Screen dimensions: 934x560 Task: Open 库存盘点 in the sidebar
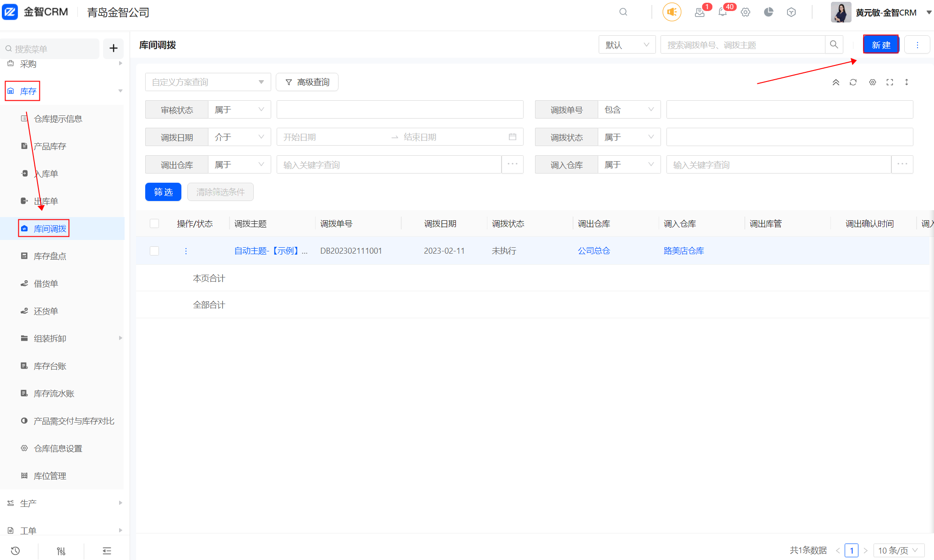50,256
